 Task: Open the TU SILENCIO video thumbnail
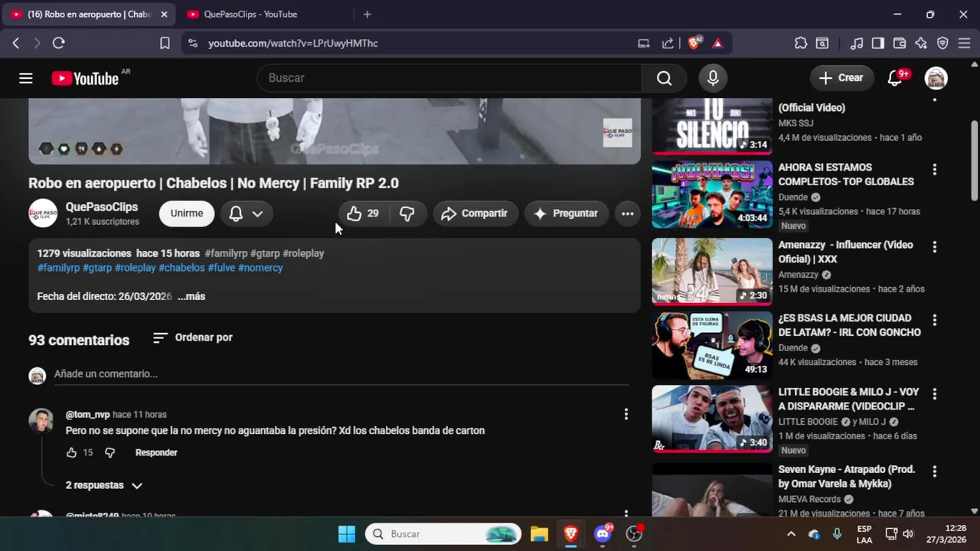pyautogui.click(x=712, y=127)
